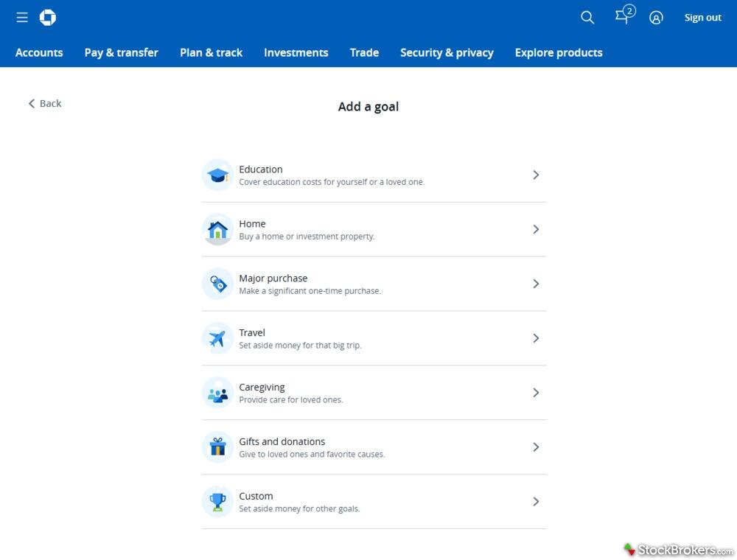Click the Custom goal trophy icon
Screen dimensions: 737x560
coord(217,502)
